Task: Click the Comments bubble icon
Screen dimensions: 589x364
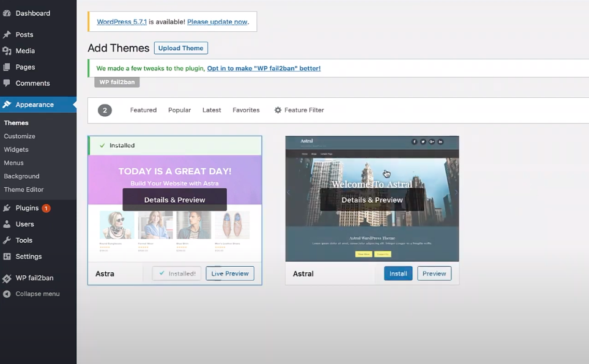Action: coord(7,83)
